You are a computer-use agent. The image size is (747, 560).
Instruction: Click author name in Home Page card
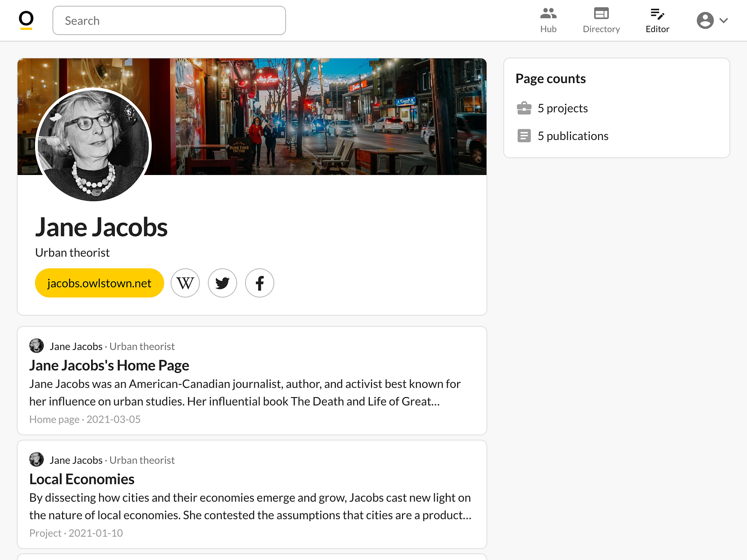[76, 346]
